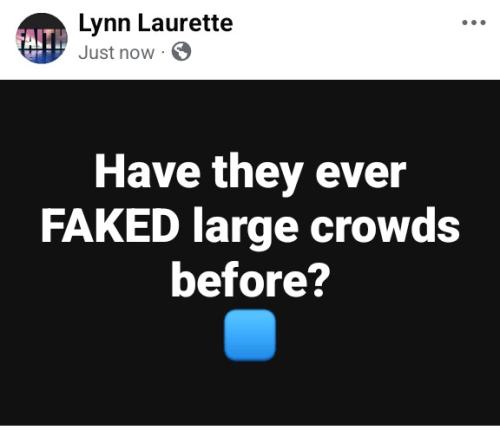Open the three-dot post options menu
The height and width of the screenshot is (430, 500).
click(x=474, y=23)
